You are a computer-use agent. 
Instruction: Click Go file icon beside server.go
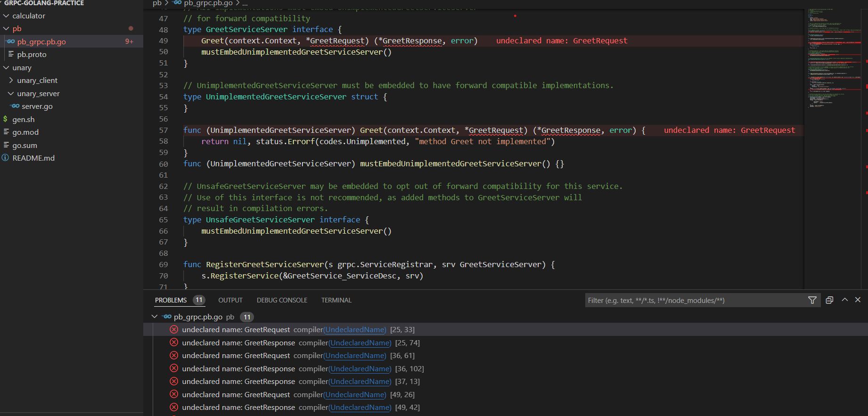pyautogui.click(x=16, y=106)
